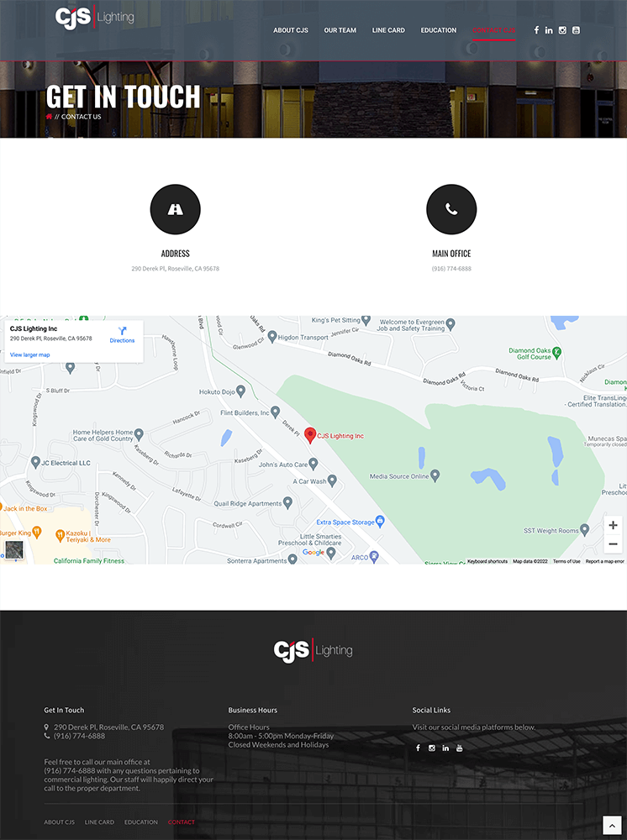Click the Main Office phone circle icon
The height and width of the screenshot is (840, 627).
coord(451,209)
